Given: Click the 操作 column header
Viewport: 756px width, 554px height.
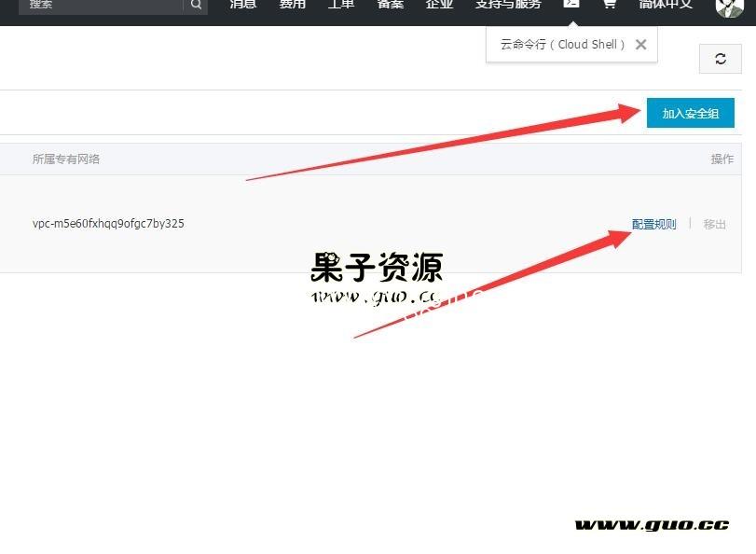Looking at the screenshot, I should click(x=722, y=159).
